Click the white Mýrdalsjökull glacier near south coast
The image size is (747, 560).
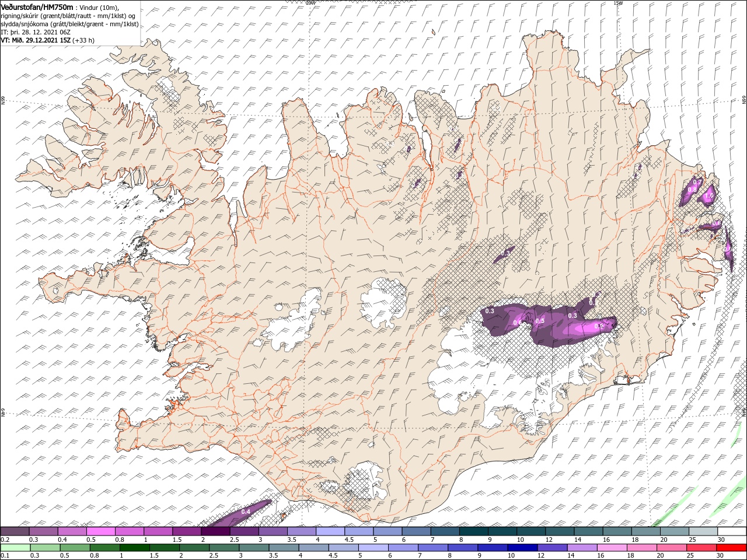(365, 480)
